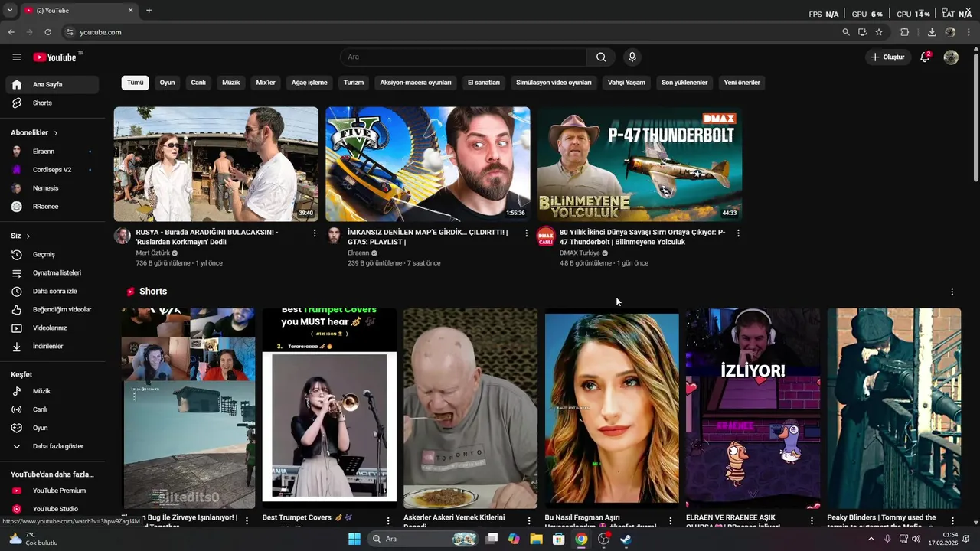Open a new browser tab
This screenshot has height=551, width=980.
pos(149,10)
